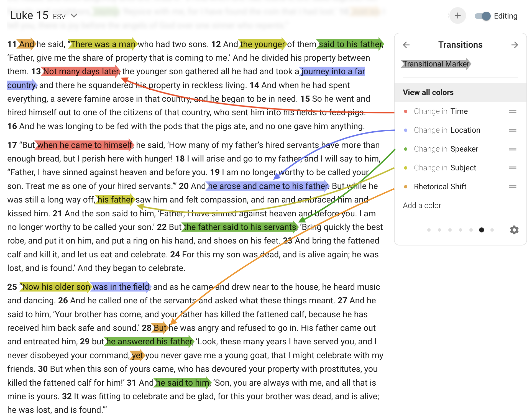This screenshot has width=532, height=420.
Task: Click reorder handle beside Rhetorical Shift
Action: (512, 187)
